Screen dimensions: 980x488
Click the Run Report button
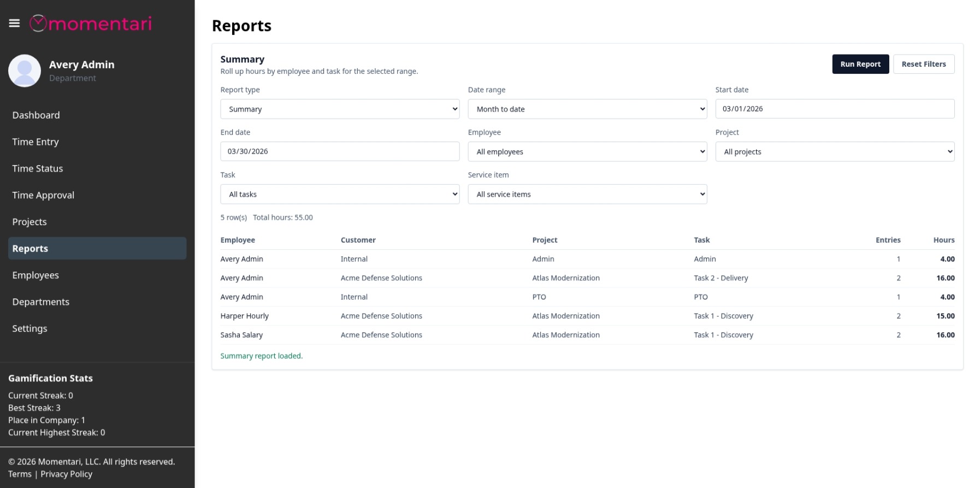pos(860,64)
